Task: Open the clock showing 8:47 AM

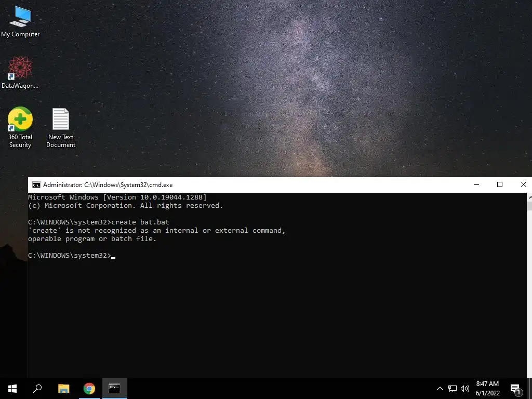Action: tap(487, 389)
